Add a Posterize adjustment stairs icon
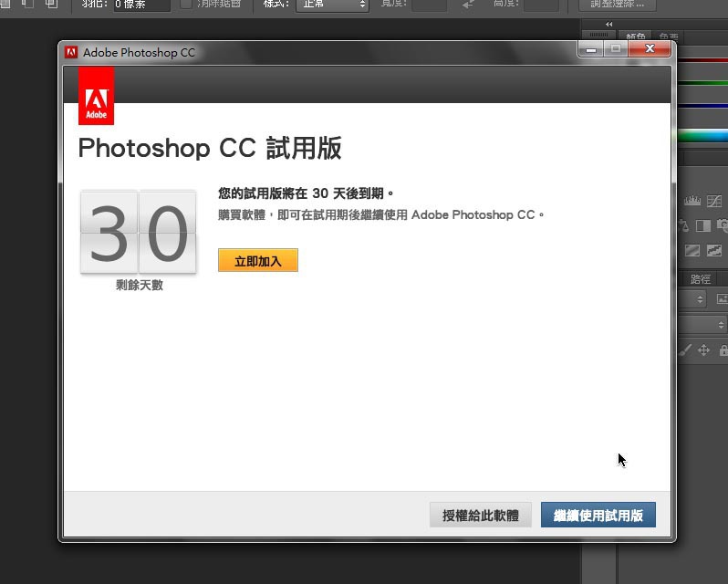728x584 pixels. (714, 251)
